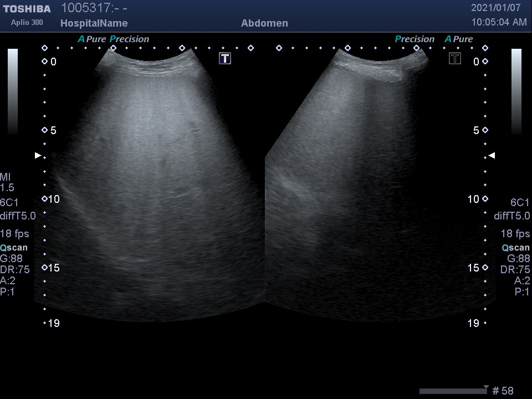Click the dimmed T marker on right image
Viewport: 532px width, 399px height.
coord(455,58)
